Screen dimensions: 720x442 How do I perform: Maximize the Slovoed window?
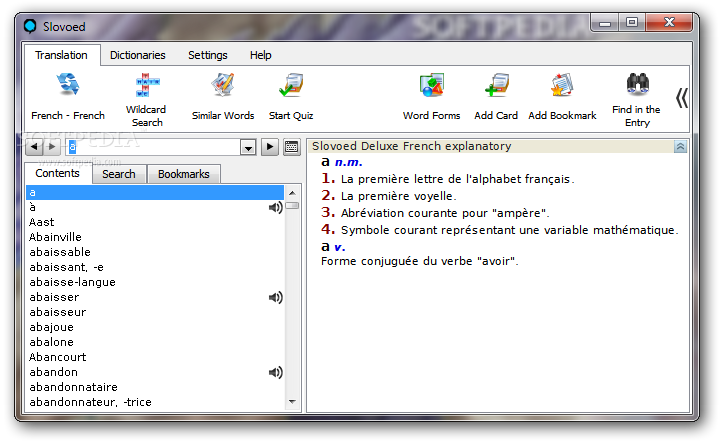[632, 22]
